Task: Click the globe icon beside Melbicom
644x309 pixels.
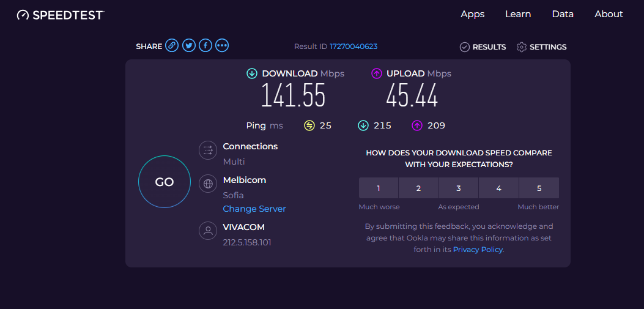Action: [208, 184]
